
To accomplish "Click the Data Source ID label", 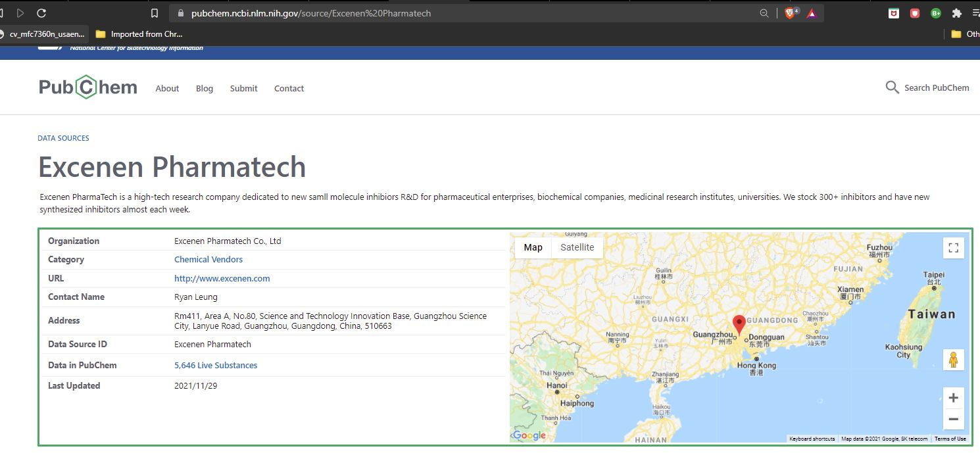I will 78,344.
